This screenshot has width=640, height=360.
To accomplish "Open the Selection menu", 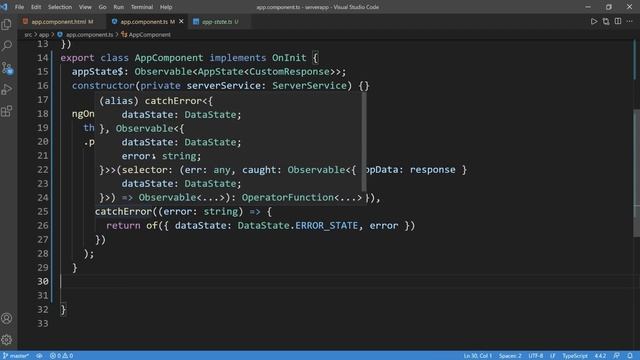I will [60, 7].
